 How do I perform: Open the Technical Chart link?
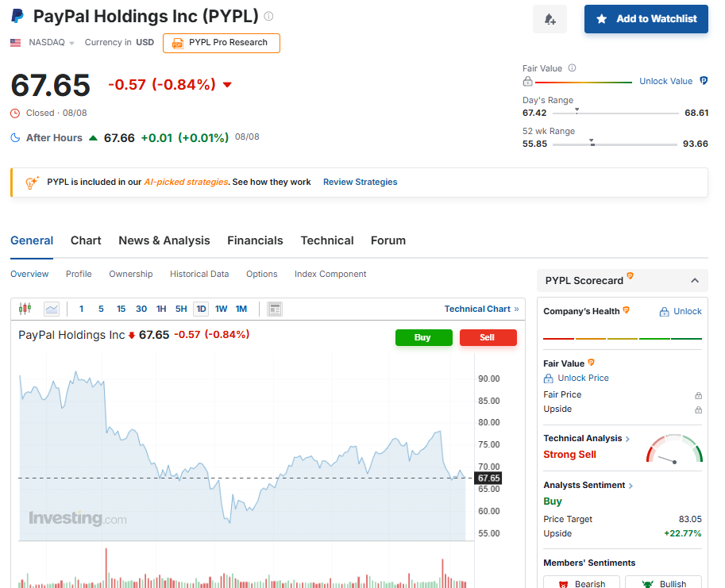pyautogui.click(x=482, y=309)
